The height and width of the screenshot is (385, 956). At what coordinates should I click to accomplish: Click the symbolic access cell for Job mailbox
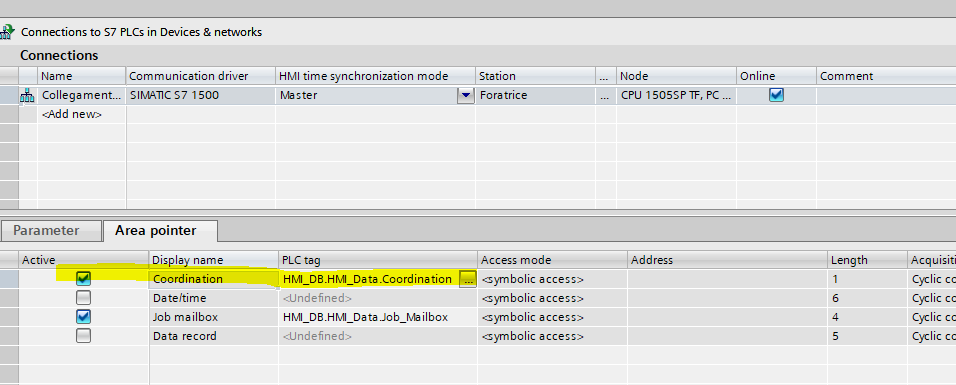552,317
